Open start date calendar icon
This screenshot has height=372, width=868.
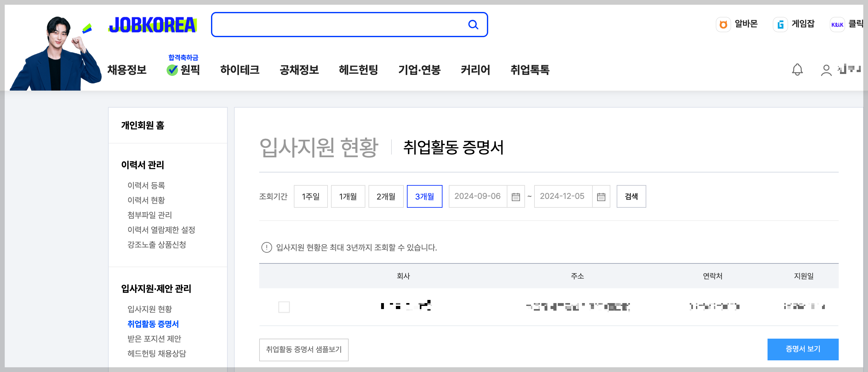(516, 197)
